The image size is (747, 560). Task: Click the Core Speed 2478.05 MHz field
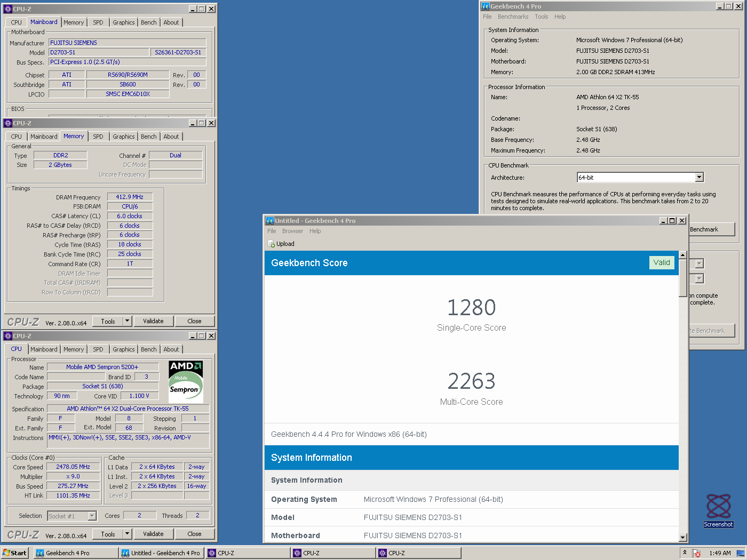(73, 467)
